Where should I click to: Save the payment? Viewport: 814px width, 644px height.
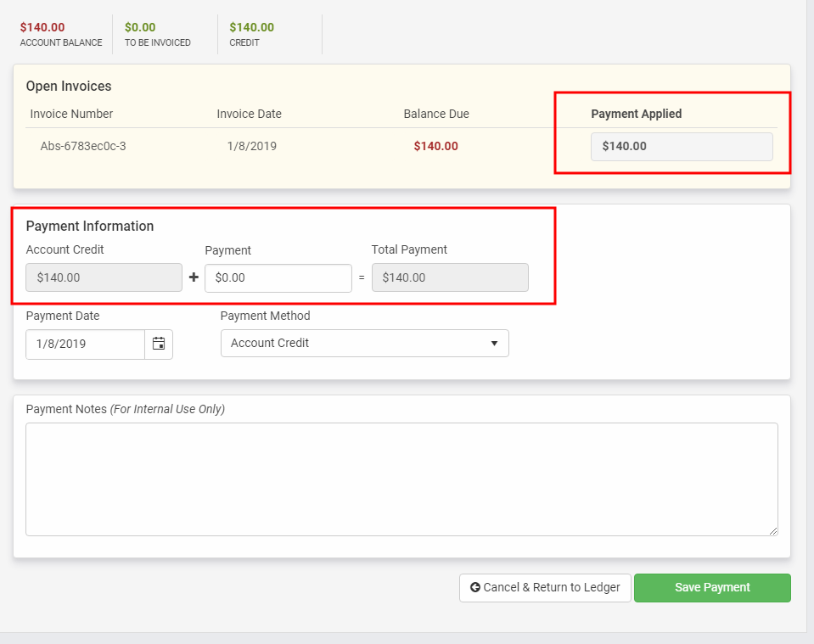712,587
